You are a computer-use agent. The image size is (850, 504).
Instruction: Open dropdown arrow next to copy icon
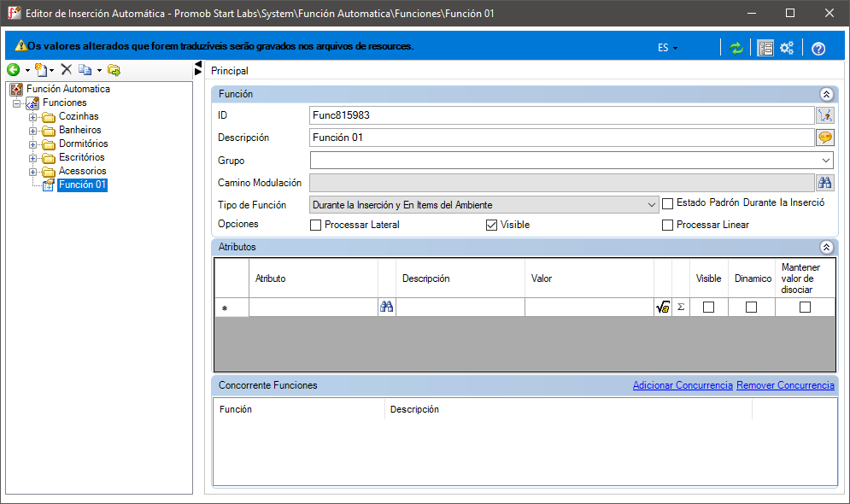pos(99,70)
